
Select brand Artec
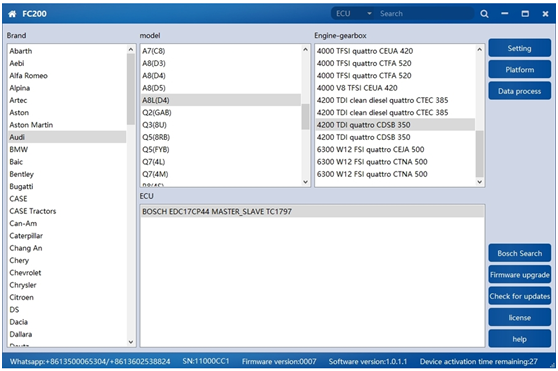coord(67,100)
